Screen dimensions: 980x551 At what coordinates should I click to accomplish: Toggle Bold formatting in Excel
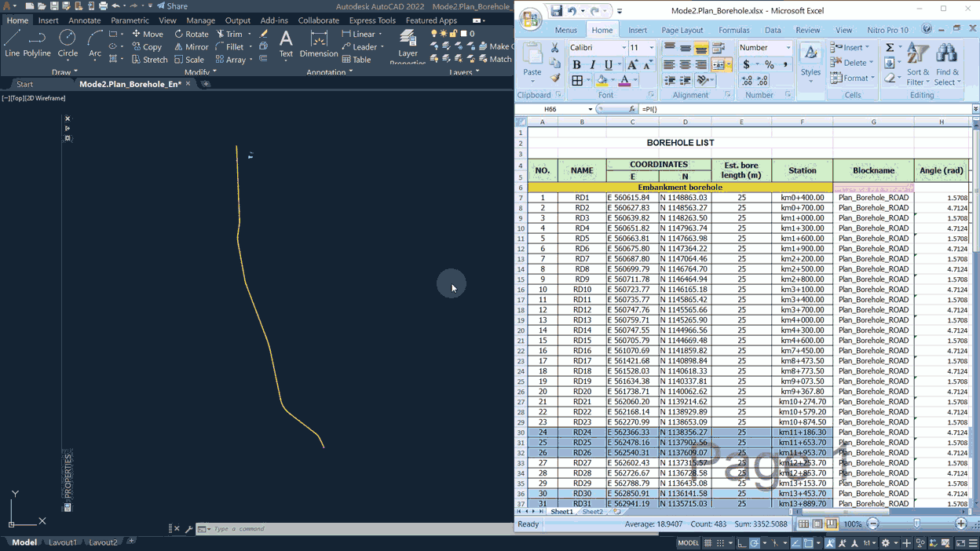click(576, 65)
